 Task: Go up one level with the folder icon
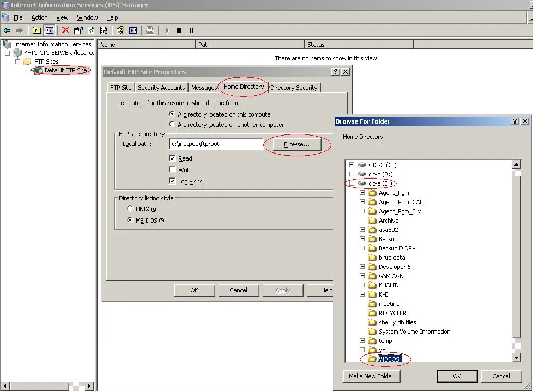click(37, 30)
